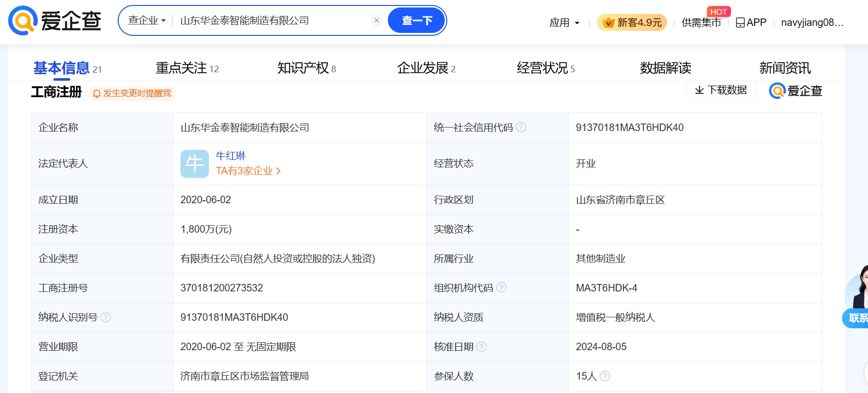Switch to the 基本信息 tab
Image resolution: width=868 pixels, height=393 pixels.
(67, 68)
